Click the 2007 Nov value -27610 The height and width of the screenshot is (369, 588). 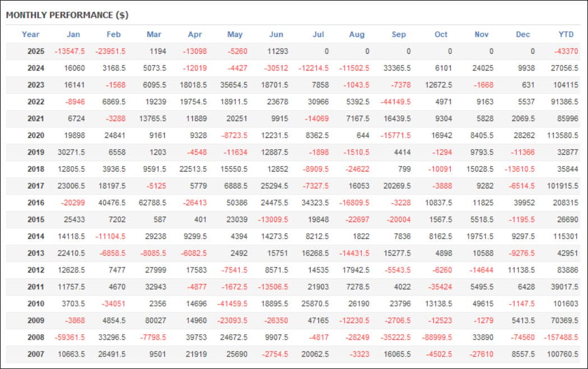click(x=481, y=354)
